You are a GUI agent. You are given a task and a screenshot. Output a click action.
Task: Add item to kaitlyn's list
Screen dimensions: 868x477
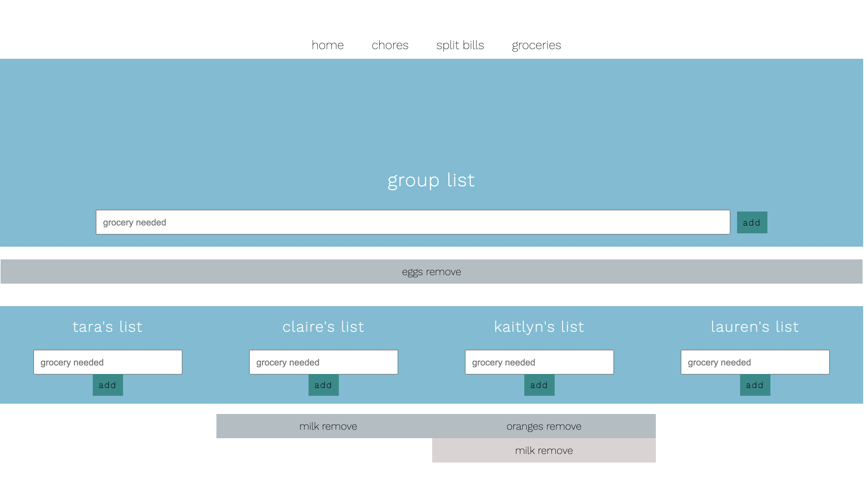[539, 385]
